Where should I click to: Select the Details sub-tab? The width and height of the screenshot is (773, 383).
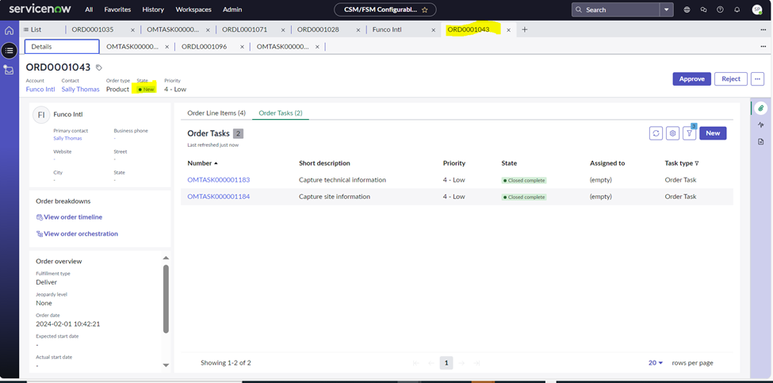(x=62, y=46)
